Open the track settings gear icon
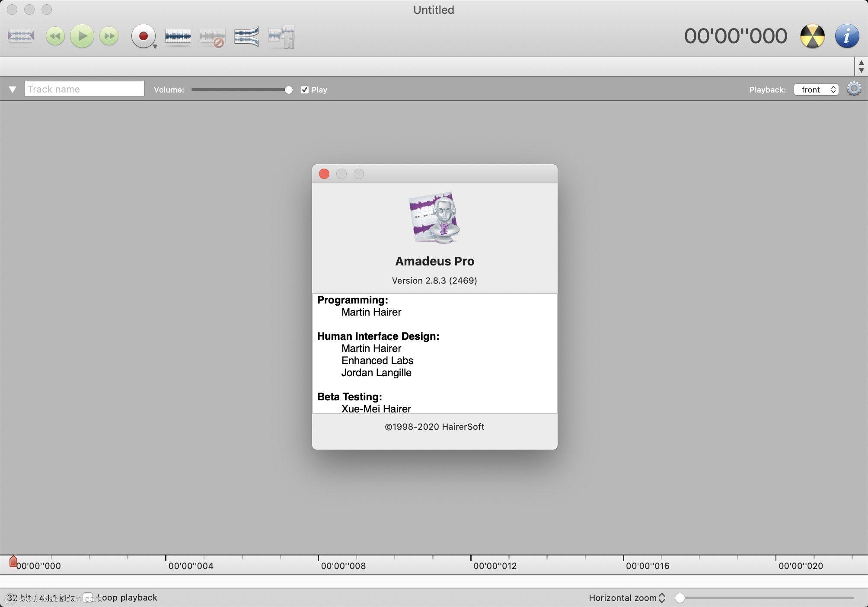 tap(854, 89)
